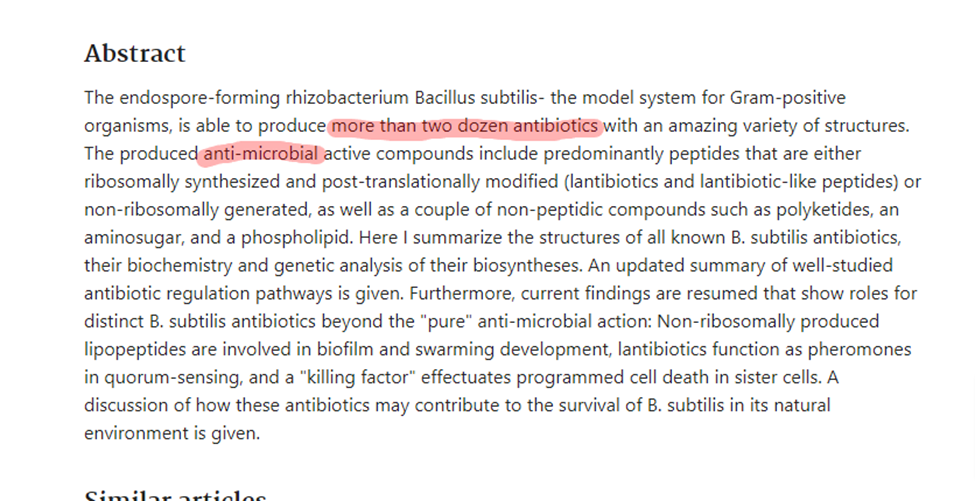Click the word "rhizobacterium" in the first line
Image resolution: width=975 pixels, height=501 pixels.
347,98
